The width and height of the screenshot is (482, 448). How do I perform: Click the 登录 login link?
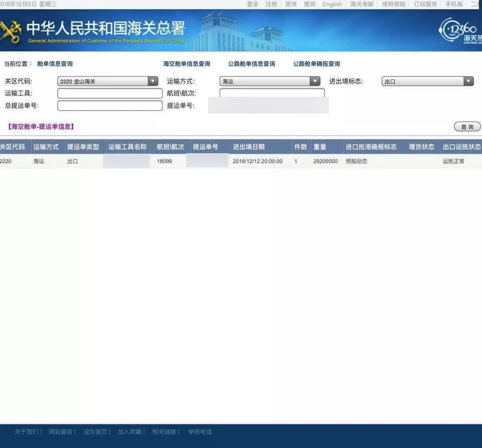253,4
